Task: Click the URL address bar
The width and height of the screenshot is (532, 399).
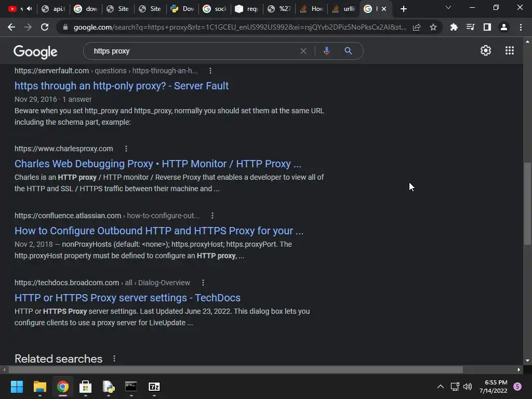Action: coord(240,27)
